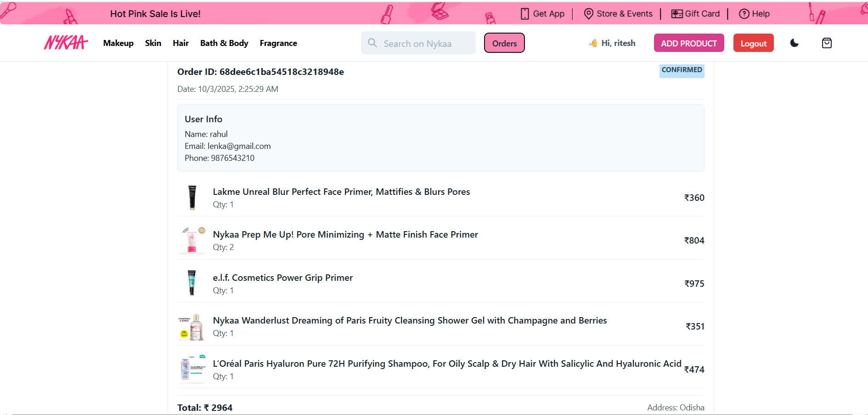The width and height of the screenshot is (868, 415).
Task: Click the L'Oréal Paris Hyaluron Pure Shampoo title
Action: [447, 364]
